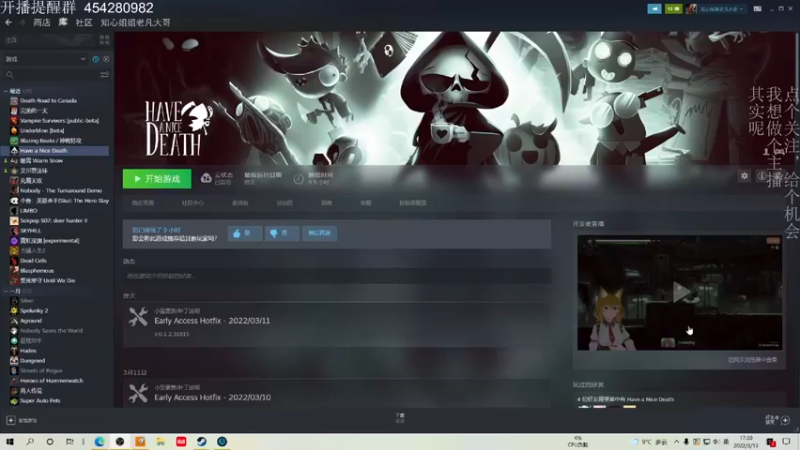Image resolution: width=800 pixels, height=450 pixels.
Task: Select Super Auto Pets in the library
Action: (40, 401)
